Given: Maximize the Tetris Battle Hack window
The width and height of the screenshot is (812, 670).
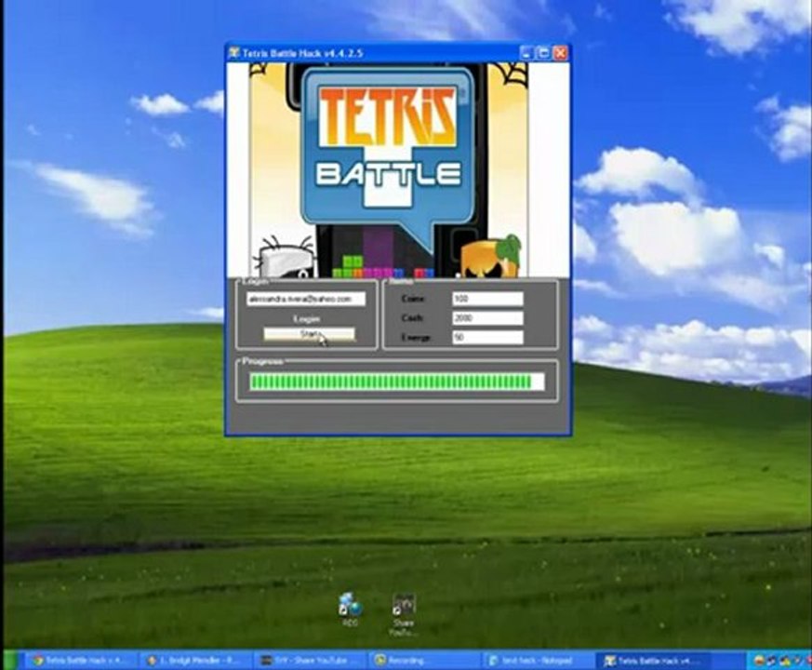Looking at the screenshot, I should (543, 53).
